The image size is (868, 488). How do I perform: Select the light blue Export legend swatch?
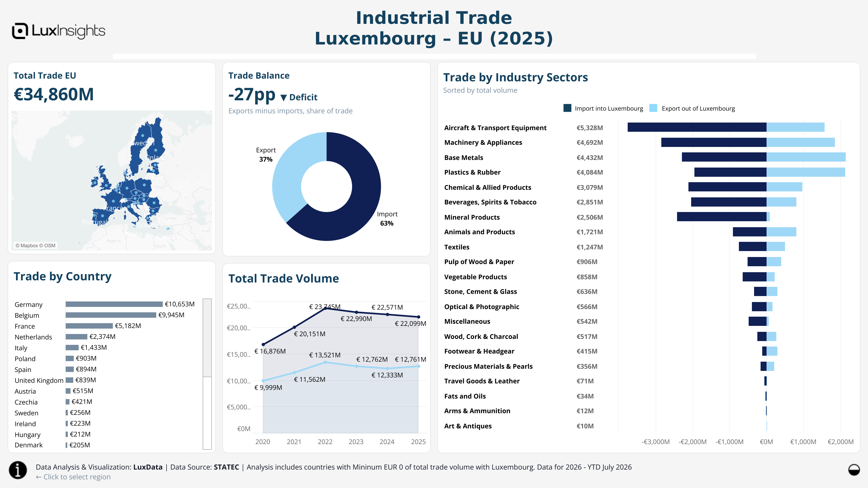[x=653, y=108]
